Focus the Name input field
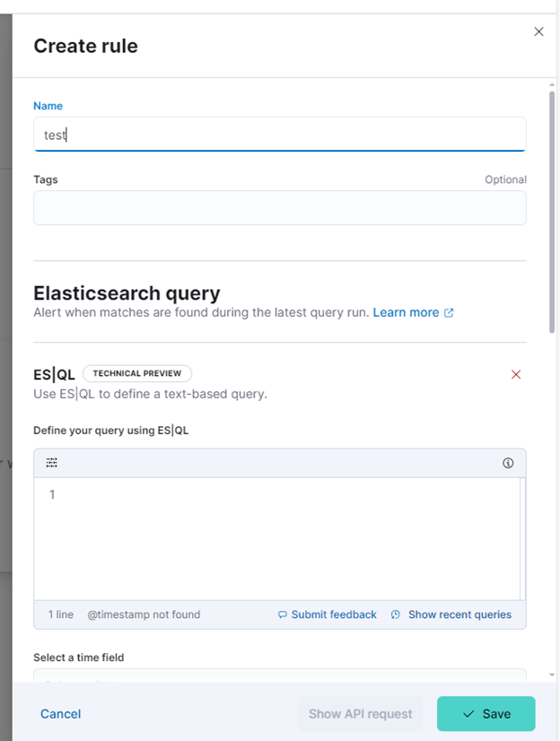 pyautogui.click(x=280, y=135)
